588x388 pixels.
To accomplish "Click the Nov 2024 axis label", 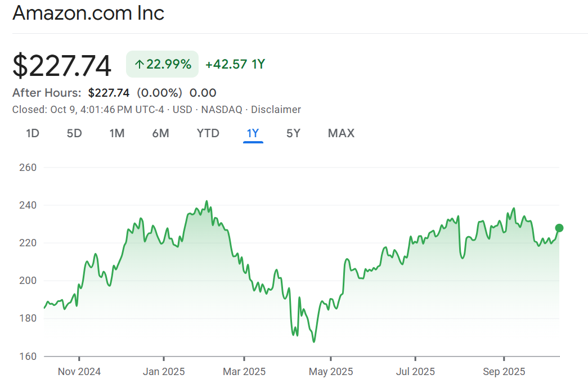I will click(x=79, y=372).
